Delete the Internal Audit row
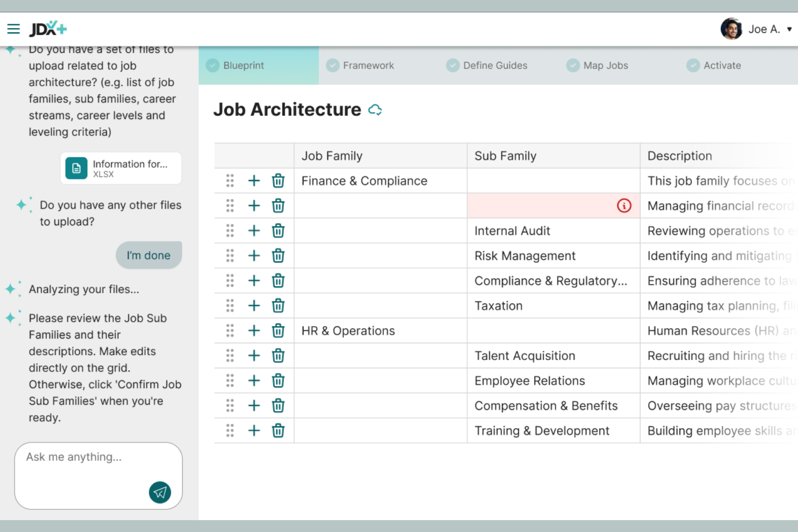 (278, 231)
